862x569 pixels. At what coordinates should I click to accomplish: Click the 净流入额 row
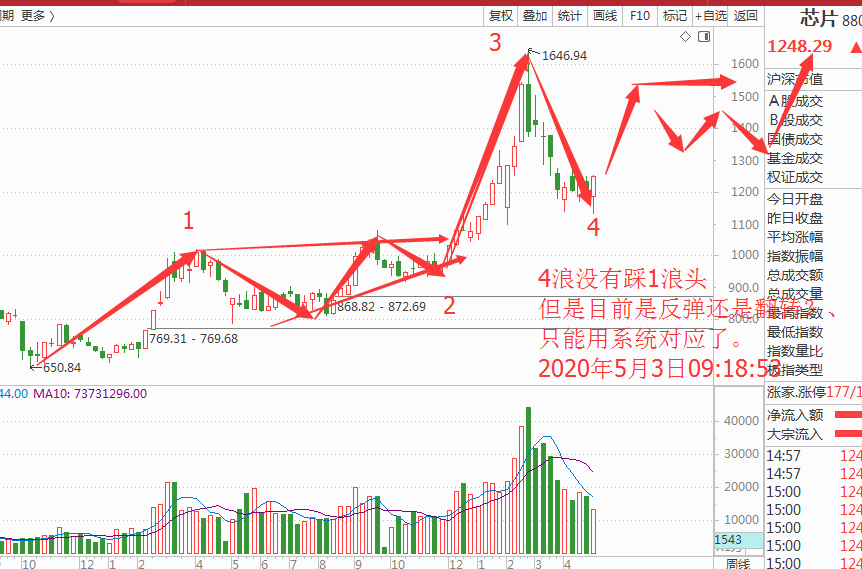(814, 415)
